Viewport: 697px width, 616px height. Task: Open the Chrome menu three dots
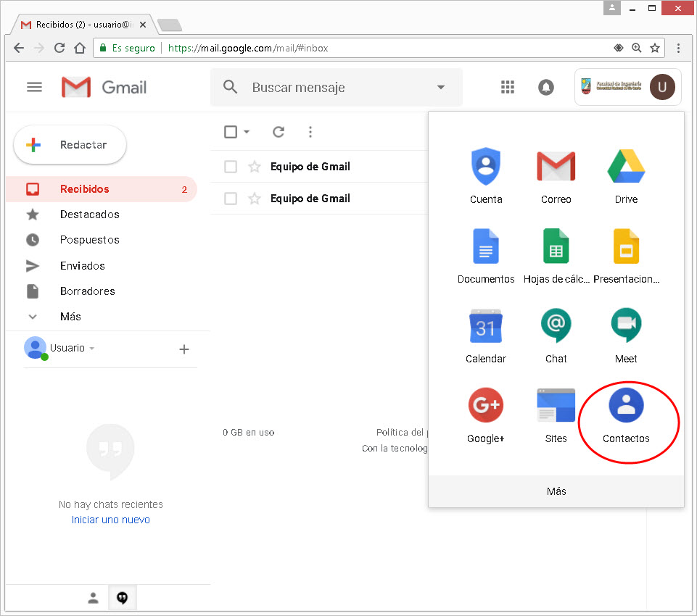(678, 48)
